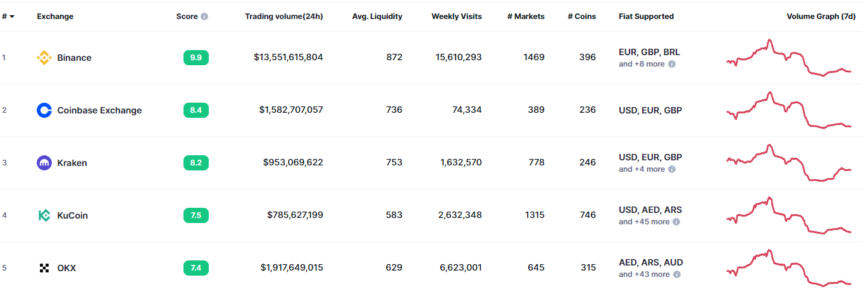Open the KuCoin exchange page link
This screenshot has height=294, width=868.
pos(72,215)
